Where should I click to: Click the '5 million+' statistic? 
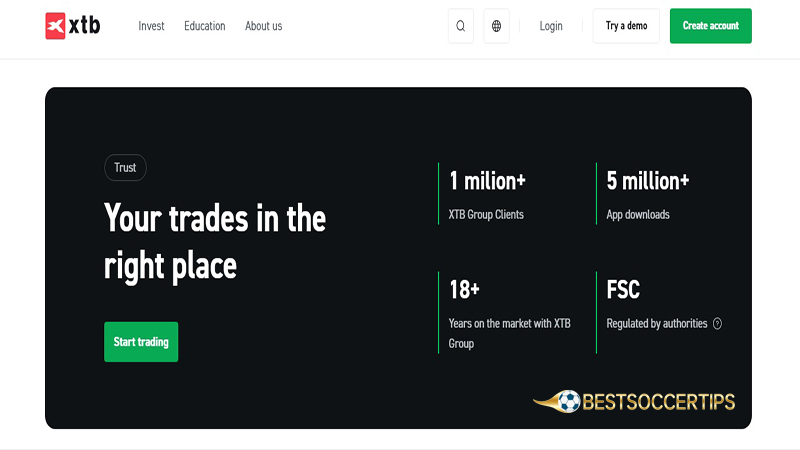pyautogui.click(x=648, y=181)
